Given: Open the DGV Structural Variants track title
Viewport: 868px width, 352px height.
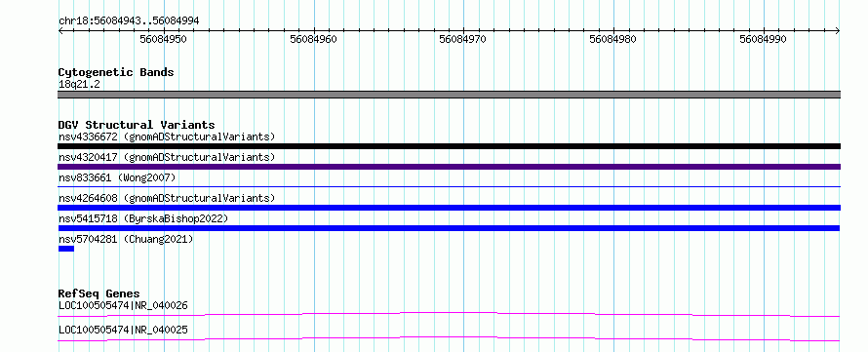Looking at the screenshot, I should click(x=137, y=125).
